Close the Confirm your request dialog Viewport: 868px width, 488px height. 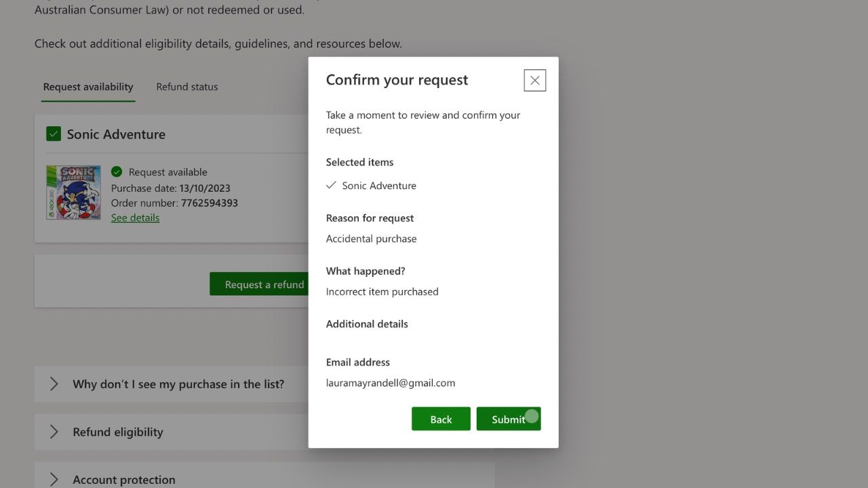(534, 81)
